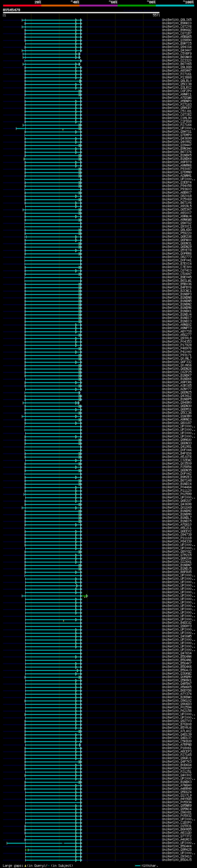Select the UniRef100_Q6F332 label
The width and height of the screenshot is (197, 868).
click(x=177, y=362)
